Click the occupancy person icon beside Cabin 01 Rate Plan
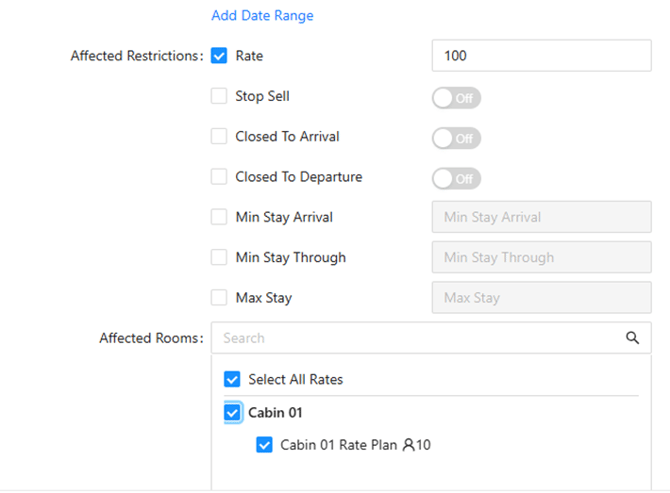 click(x=408, y=445)
